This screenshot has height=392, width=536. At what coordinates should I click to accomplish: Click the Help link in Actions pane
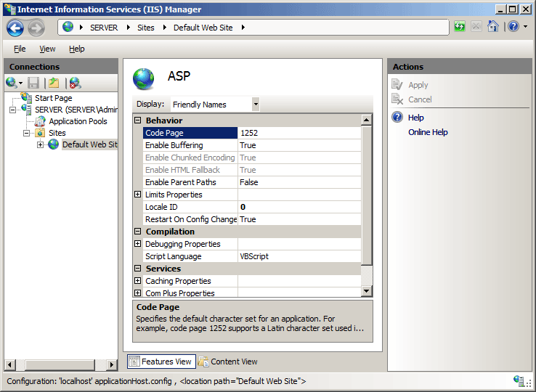(x=415, y=118)
